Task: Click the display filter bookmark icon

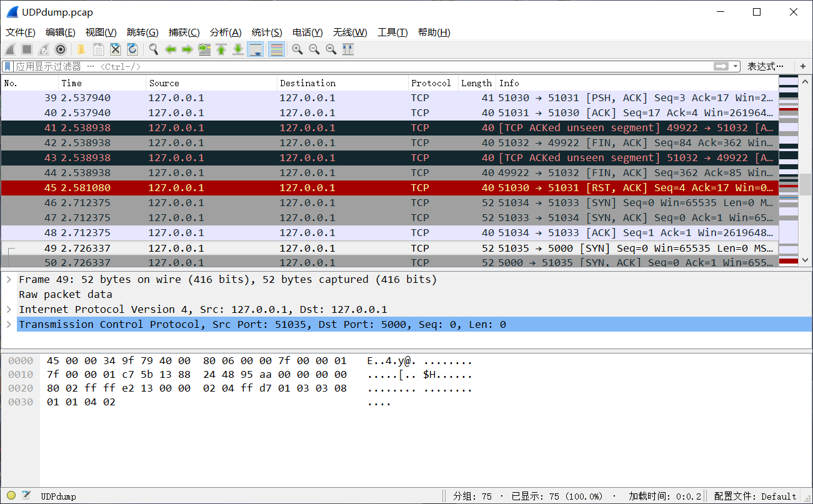Action: pos(8,66)
